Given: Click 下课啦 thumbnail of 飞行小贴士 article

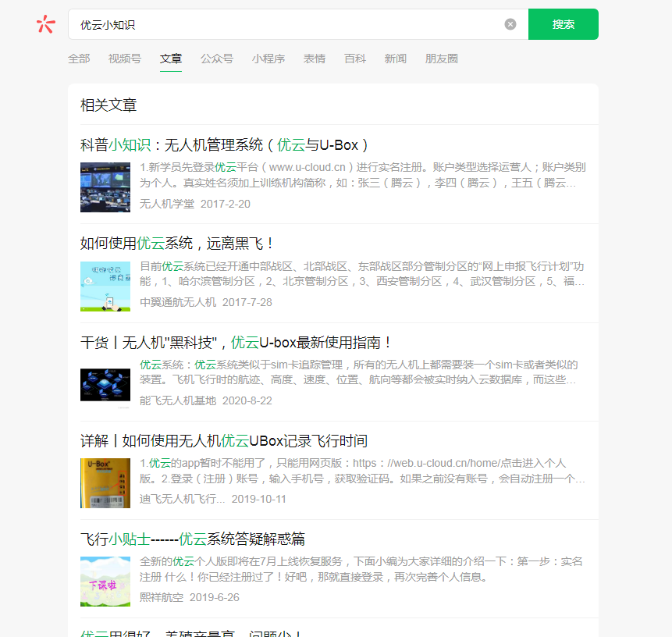Looking at the screenshot, I should (x=105, y=582).
